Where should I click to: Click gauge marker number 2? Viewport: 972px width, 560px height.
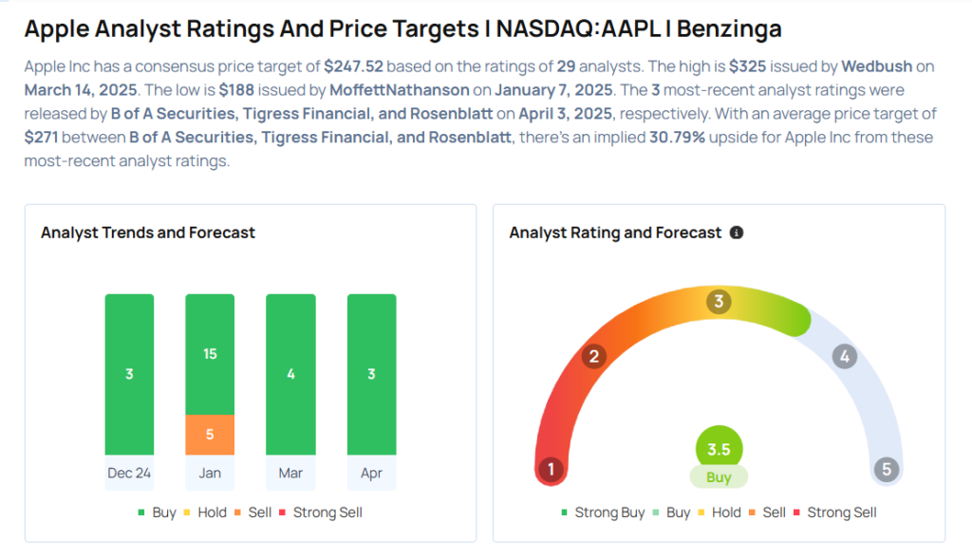594,357
